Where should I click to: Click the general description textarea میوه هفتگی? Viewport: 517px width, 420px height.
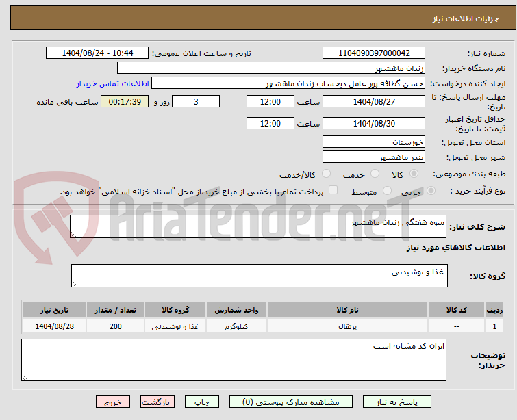click(258, 226)
